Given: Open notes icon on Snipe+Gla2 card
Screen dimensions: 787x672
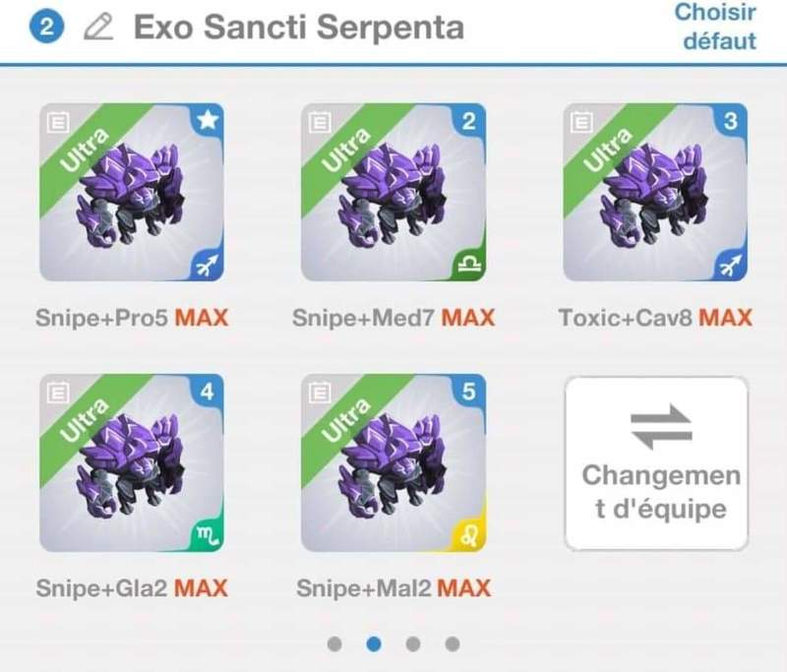Looking at the screenshot, I should (x=58, y=393).
